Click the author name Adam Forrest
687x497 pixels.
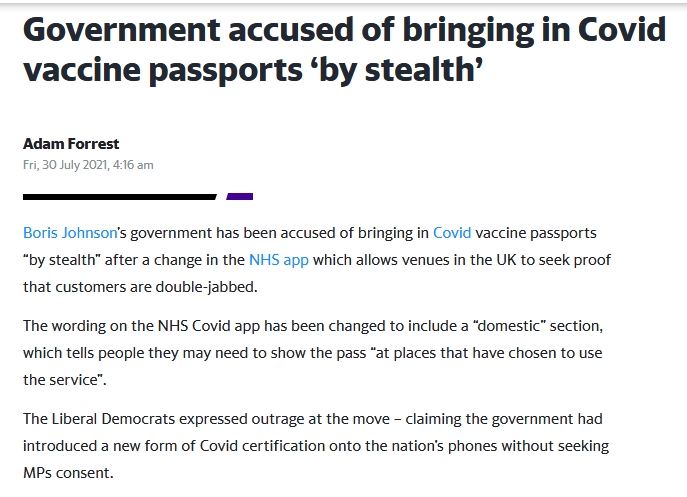click(71, 144)
